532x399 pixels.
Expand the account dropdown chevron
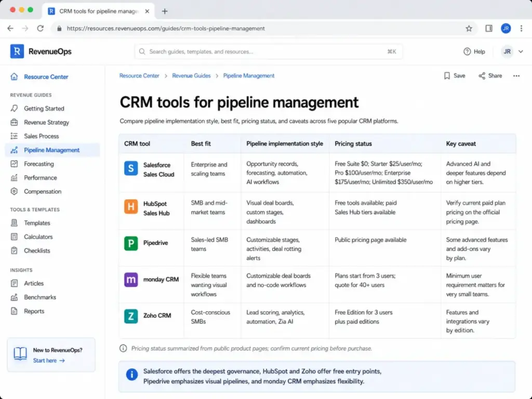[x=521, y=51]
